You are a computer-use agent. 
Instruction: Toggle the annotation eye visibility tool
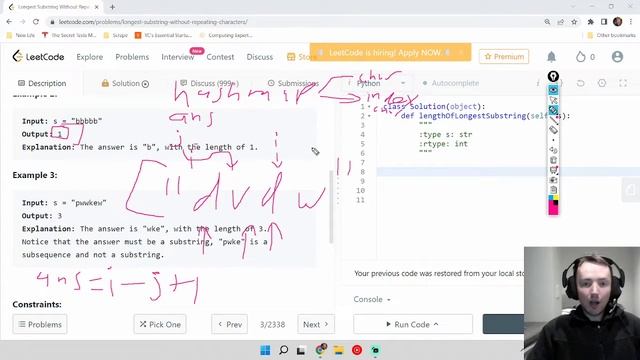pos(553,89)
